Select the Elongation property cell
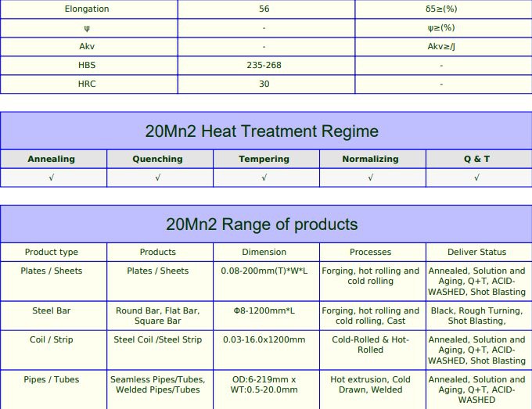 (88, 9)
